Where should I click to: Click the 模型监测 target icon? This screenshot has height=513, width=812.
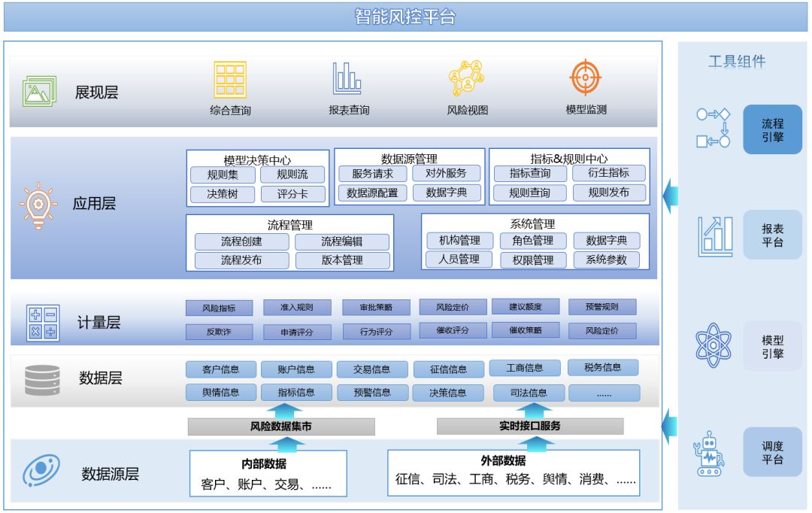585,77
